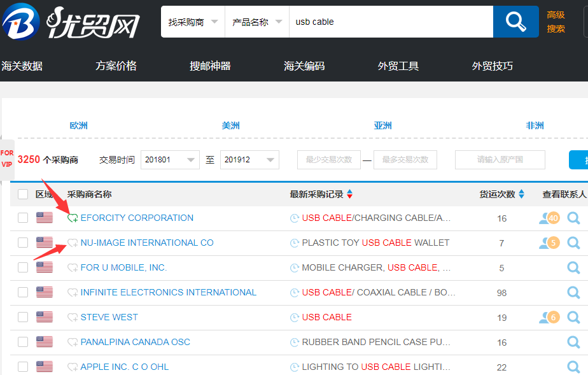
Task: Click magnifier icon in PANALPINA CANADA row
Action: tap(573, 342)
